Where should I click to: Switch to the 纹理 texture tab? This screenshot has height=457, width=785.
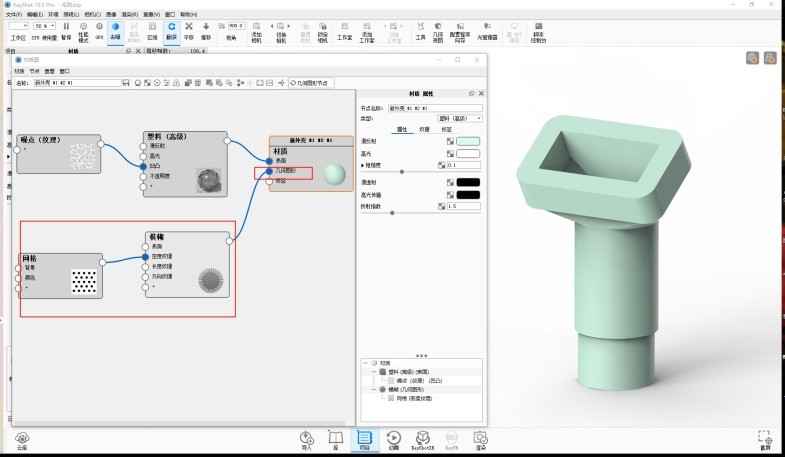(424, 129)
